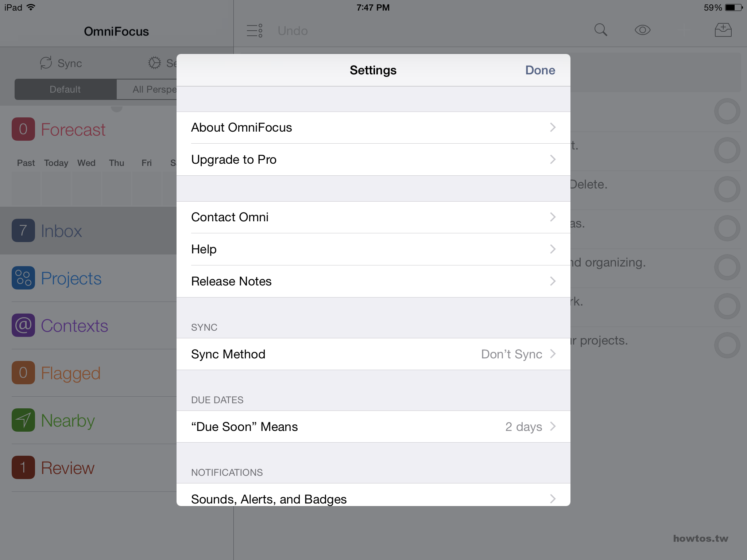Open the Release Notes row

[373, 281]
